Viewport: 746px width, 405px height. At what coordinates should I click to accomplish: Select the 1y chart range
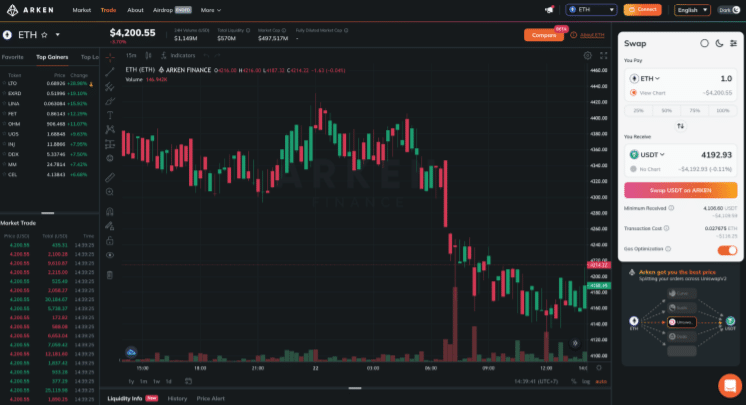click(x=131, y=382)
